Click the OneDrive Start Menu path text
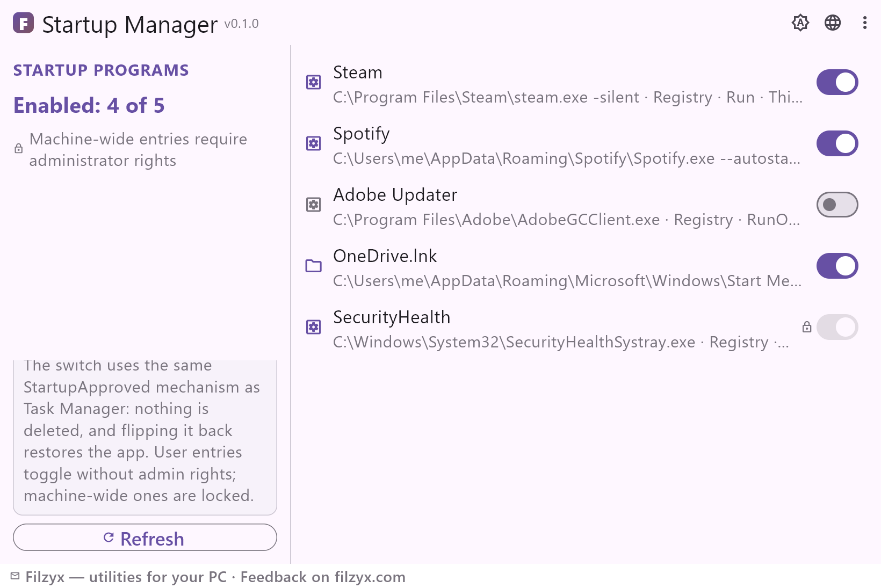The image size is (881, 588). 567,281
